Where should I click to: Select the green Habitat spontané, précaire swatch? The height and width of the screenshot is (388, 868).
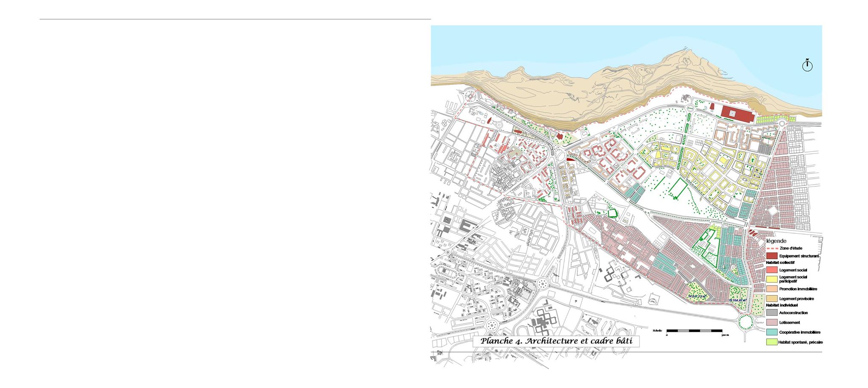(772, 342)
